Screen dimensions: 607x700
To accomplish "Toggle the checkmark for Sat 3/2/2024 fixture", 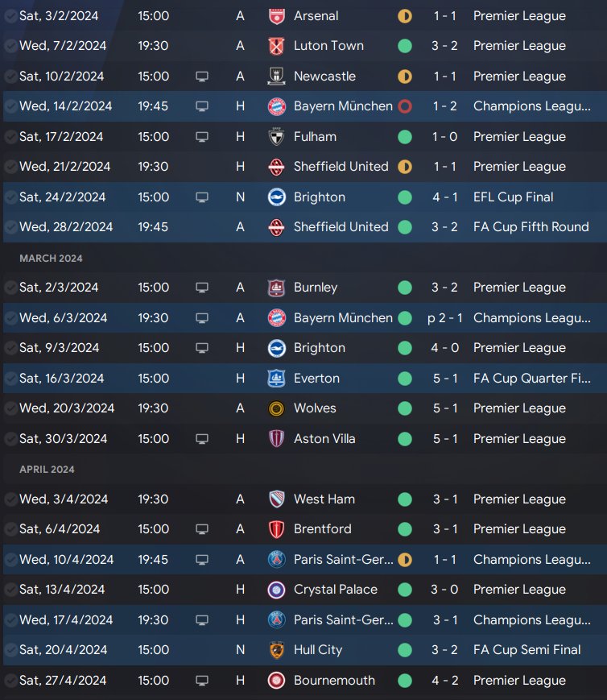I will click(10, 16).
